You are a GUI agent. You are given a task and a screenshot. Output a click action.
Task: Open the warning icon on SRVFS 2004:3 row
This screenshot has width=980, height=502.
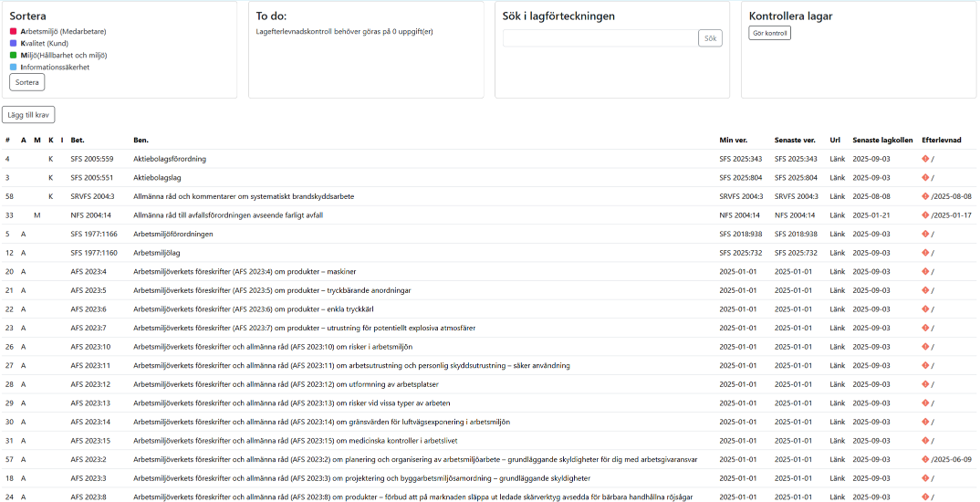point(925,196)
